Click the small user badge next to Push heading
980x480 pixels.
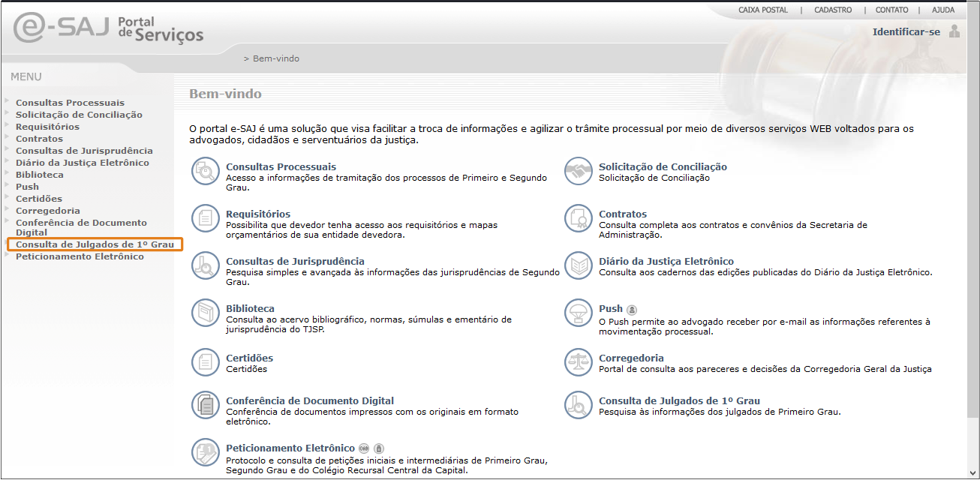click(632, 309)
